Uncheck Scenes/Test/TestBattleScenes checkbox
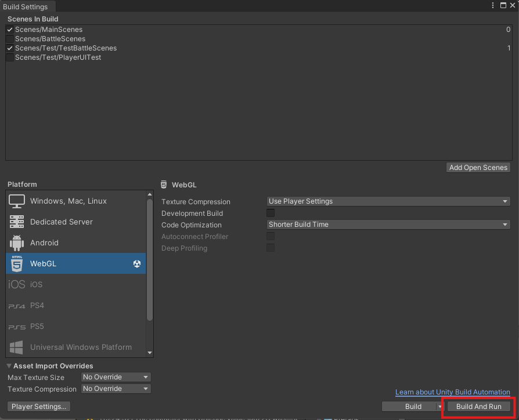 10,48
